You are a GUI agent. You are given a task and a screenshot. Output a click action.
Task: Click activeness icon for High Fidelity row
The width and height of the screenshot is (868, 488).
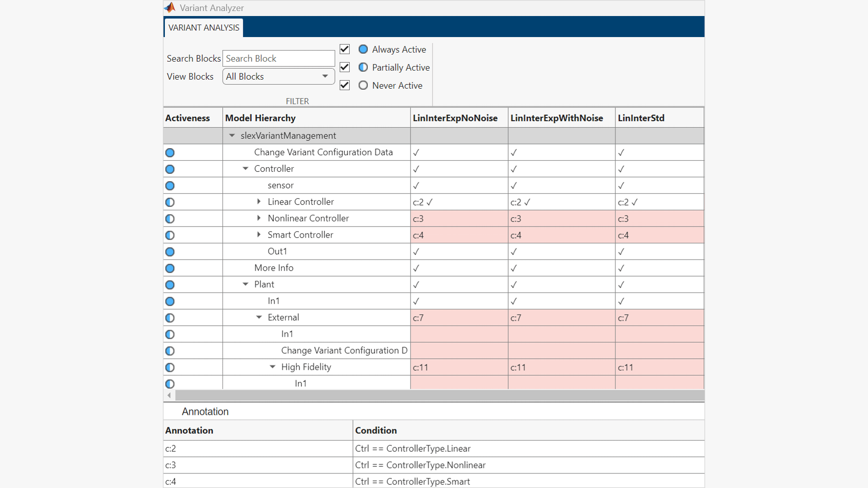(170, 367)
